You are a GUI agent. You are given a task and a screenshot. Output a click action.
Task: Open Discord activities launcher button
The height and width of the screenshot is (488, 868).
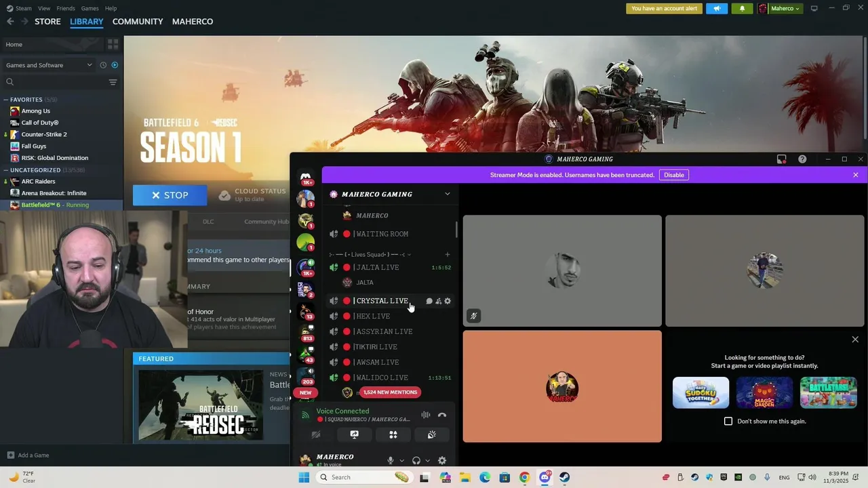tap(393, 434)
